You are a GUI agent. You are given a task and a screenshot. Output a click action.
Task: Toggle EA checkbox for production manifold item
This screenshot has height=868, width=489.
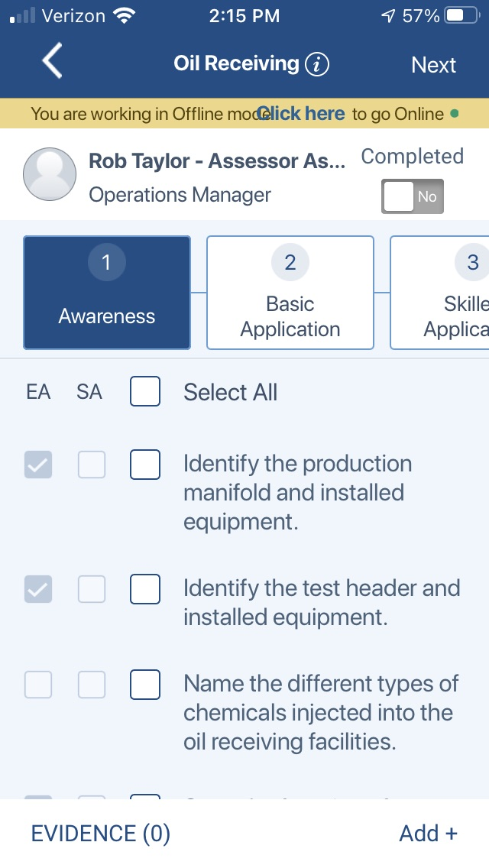[38, 464]
